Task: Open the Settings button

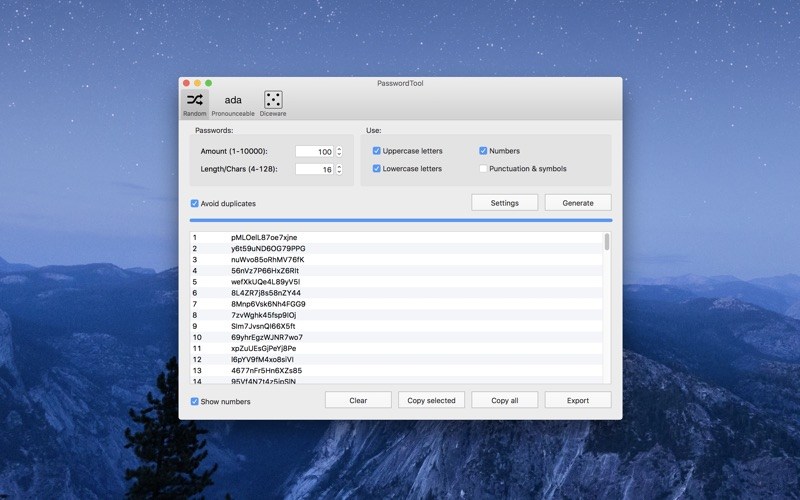Action: click(505, 203)
